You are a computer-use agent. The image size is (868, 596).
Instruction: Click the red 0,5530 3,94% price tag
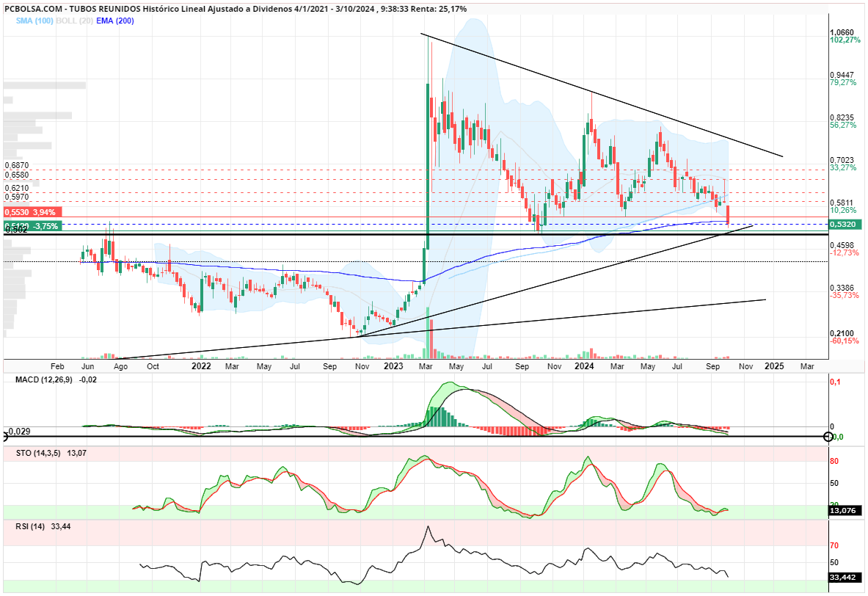coord(32,212)
